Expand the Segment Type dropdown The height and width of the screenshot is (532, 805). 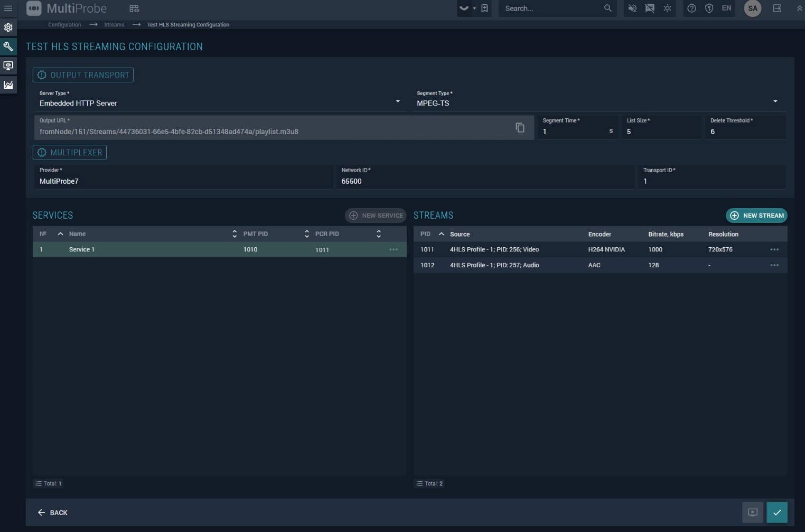tap(775, 101)
